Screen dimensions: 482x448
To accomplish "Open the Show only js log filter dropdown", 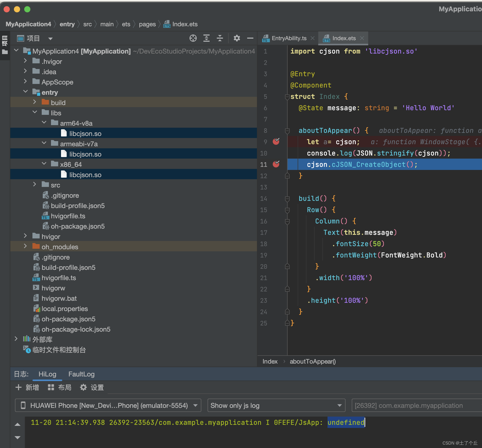I will point(276,406).
